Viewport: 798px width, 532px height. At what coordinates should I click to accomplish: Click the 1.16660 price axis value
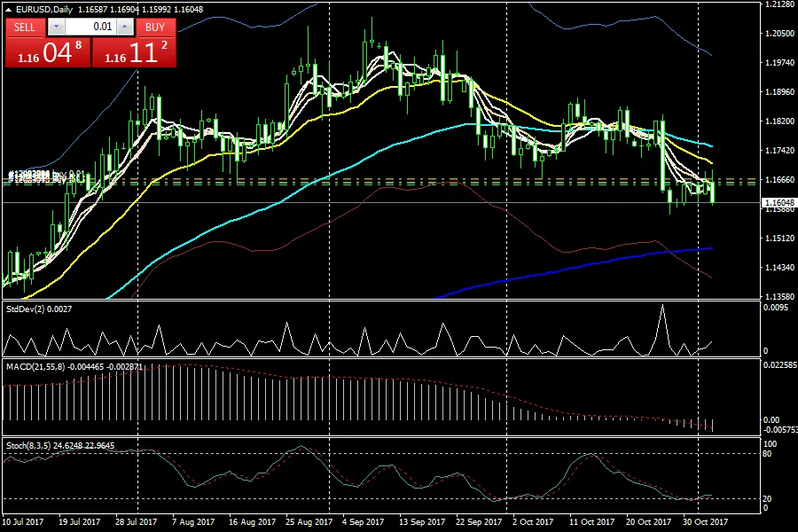(x=779, y=180)
